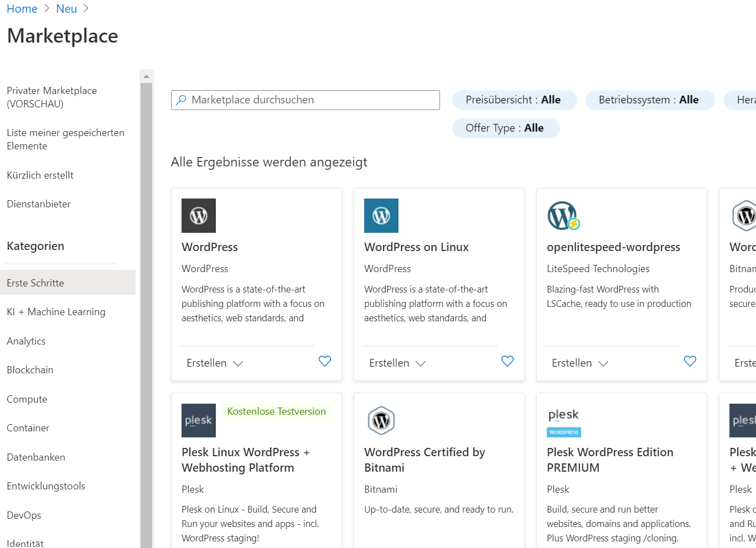This screenshot has height=548, width=756.
Task: Click the Kategorien heading
Action: click(x=35, y=246)
